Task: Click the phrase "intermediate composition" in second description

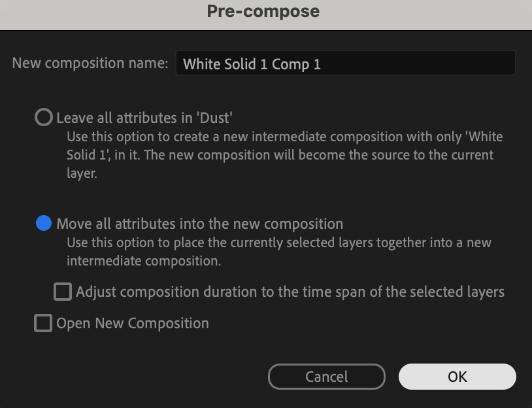Action: point(144,262)
